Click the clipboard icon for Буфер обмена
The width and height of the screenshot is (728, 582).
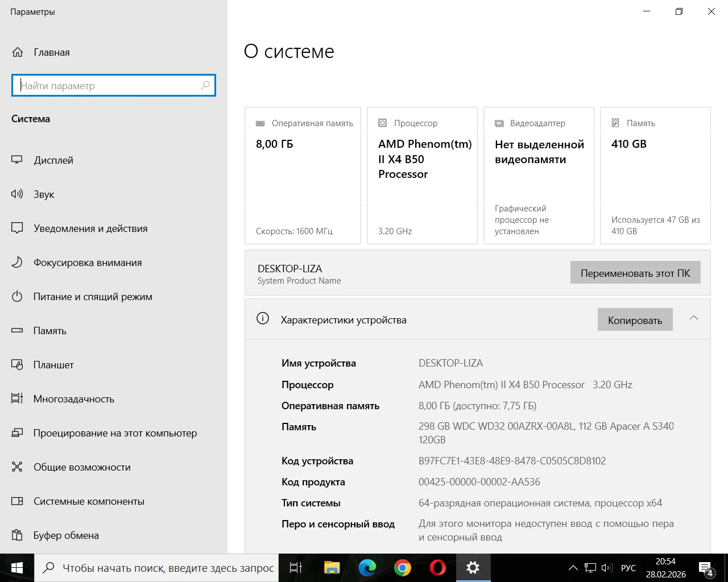coord(17,535)
